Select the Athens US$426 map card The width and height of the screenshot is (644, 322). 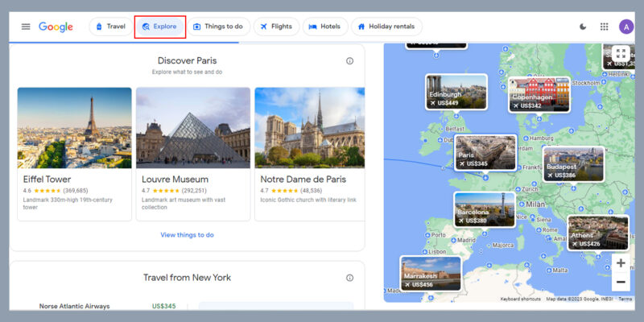pyautogui.click(x=598, y=233)
